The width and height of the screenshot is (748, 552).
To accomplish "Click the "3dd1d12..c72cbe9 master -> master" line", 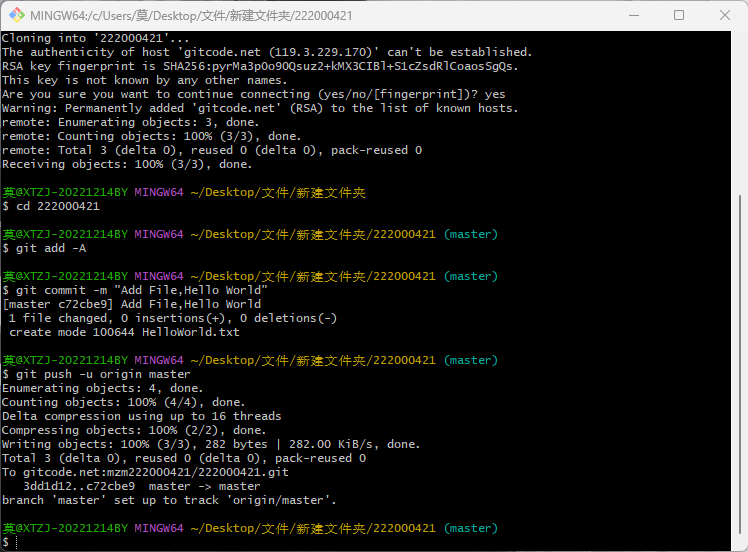I will point(142,486).
